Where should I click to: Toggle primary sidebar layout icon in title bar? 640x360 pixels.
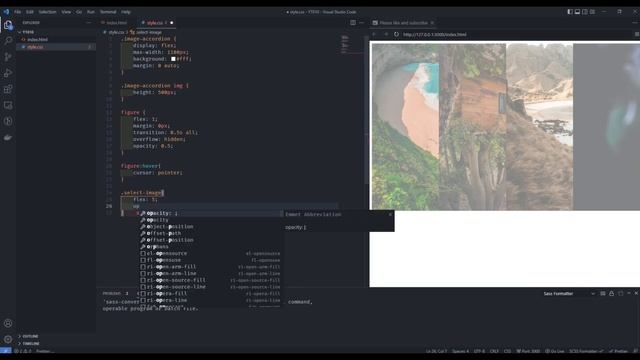click(570, 12)
